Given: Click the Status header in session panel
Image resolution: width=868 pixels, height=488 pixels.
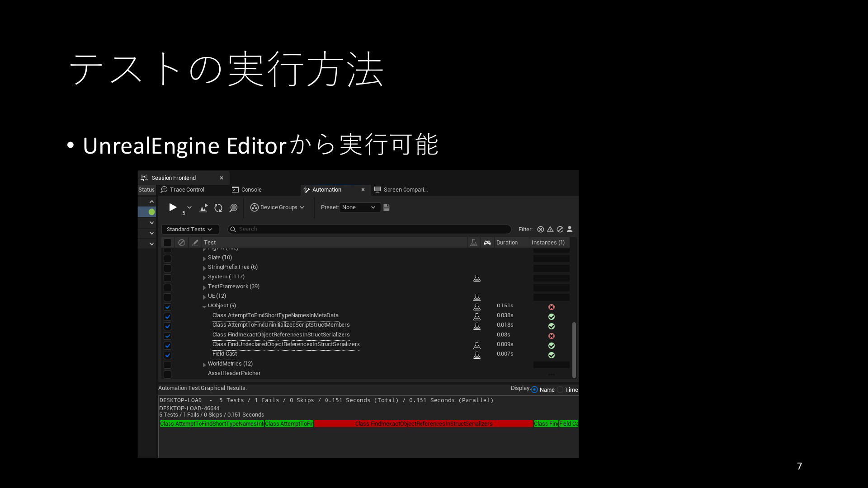Looking at the screenshot, I should (x=146, y=190).
